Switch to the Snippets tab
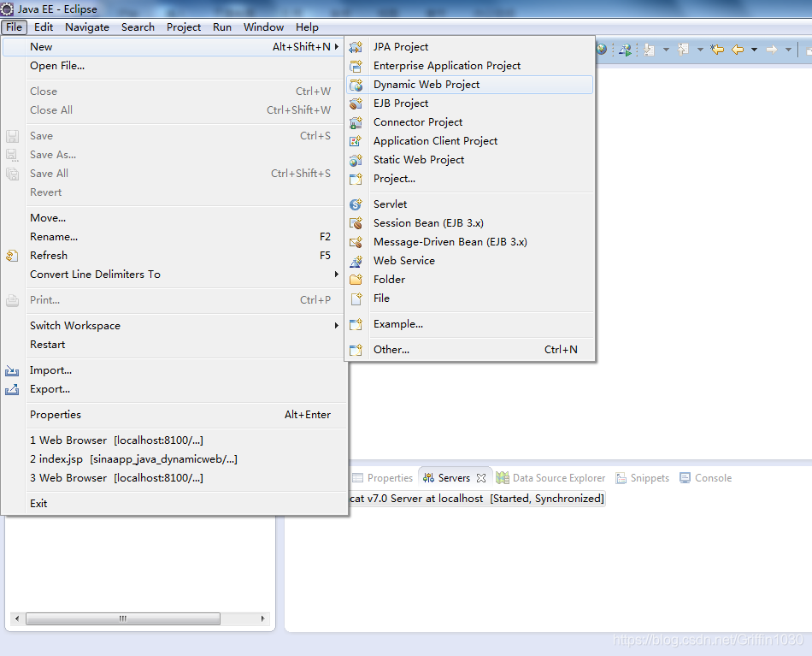Viewport: 812px width, 656px height. click(643, 478)
